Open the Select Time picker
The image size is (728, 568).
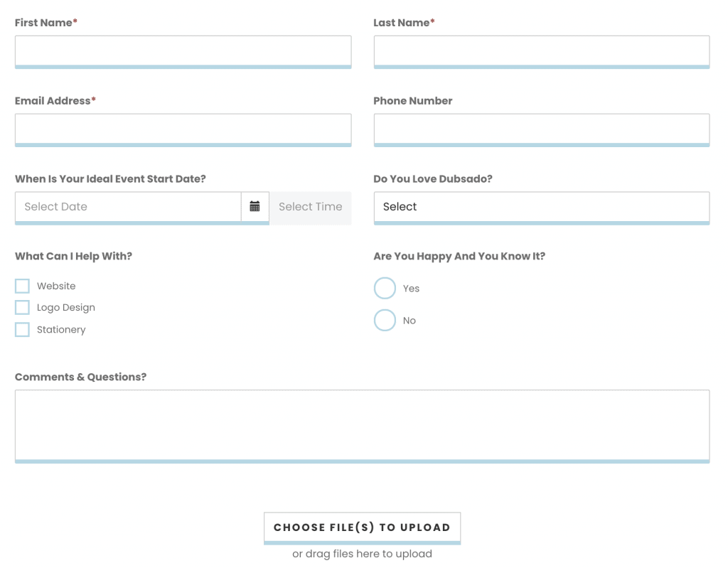311,208
